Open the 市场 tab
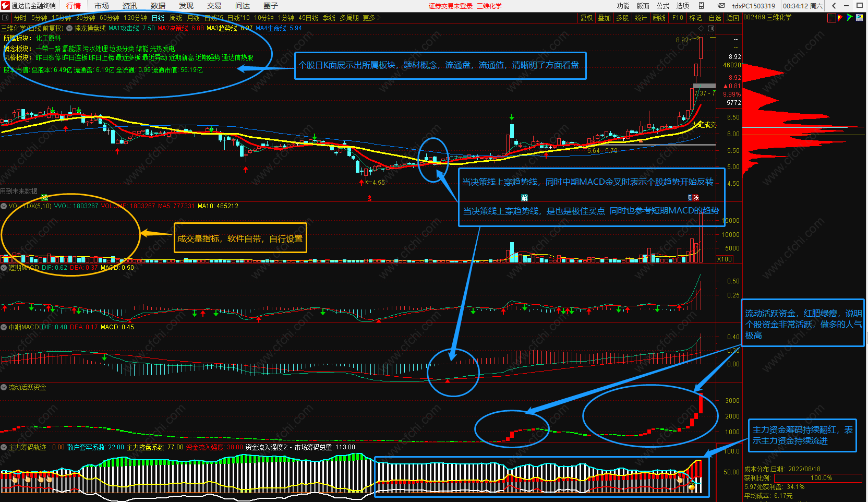The width and height of the screenshot is (868, 502). click(102, 6)
